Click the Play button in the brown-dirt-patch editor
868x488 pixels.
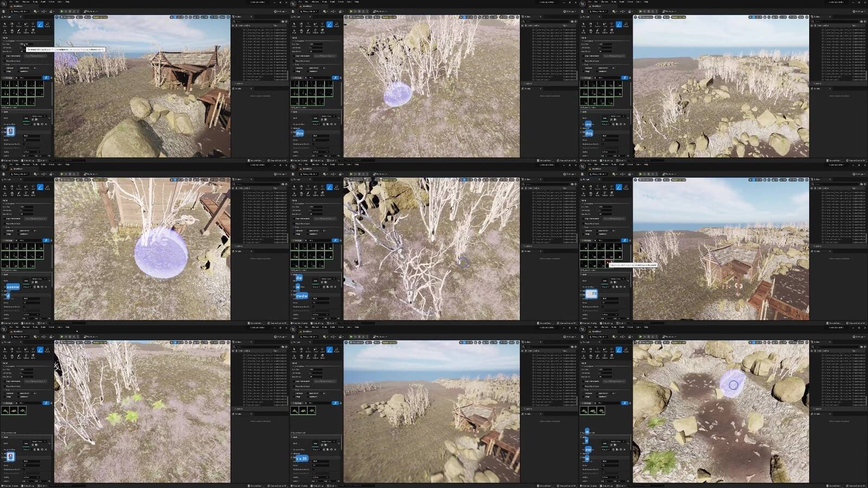[641, 337]
